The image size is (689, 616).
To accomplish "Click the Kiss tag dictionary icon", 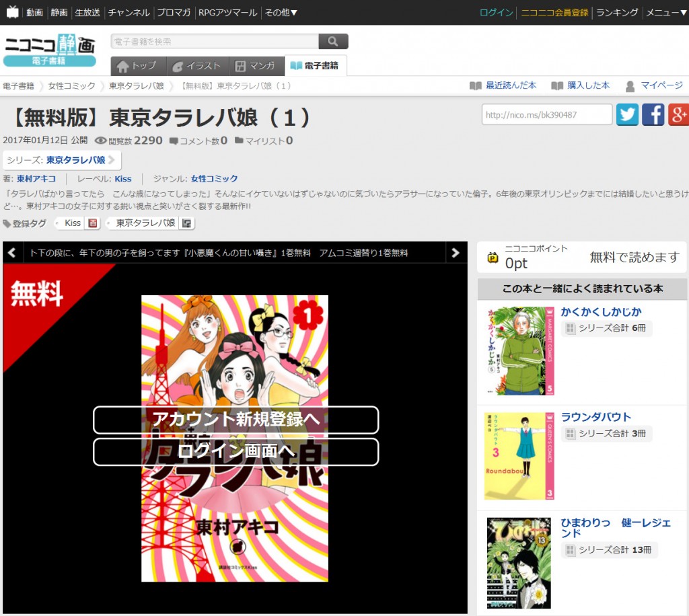I will point(93,223).
